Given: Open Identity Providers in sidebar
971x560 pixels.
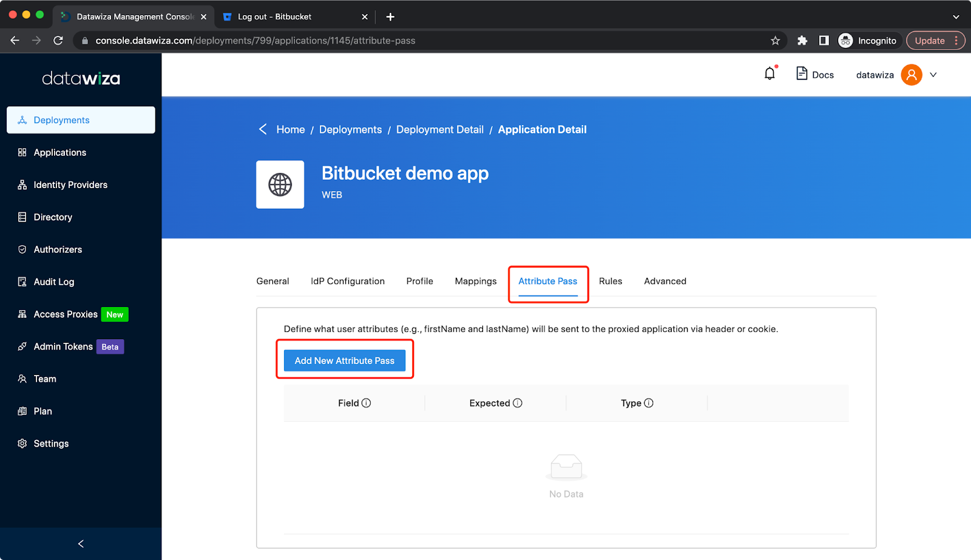Looking at the screenshot, I should point(81,184).
